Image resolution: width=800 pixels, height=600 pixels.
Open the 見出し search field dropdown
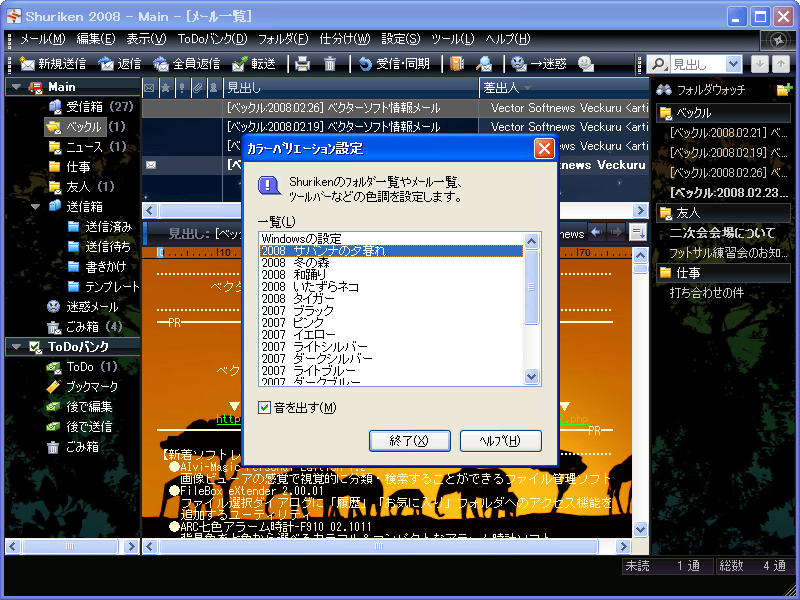[x=733, y=64]
